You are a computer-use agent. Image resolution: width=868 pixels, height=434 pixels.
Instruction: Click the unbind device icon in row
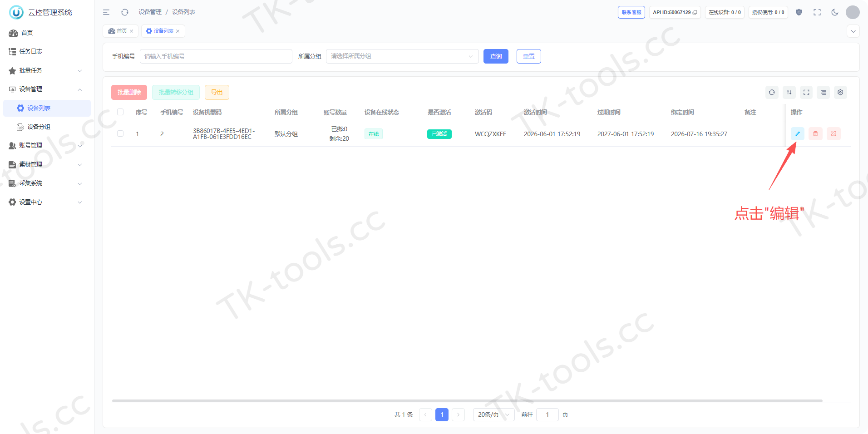pyautogui.click(x=833, y=134)
